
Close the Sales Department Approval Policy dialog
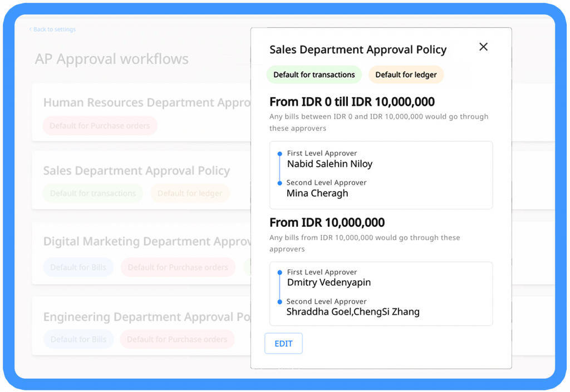(x=483, y=47)
